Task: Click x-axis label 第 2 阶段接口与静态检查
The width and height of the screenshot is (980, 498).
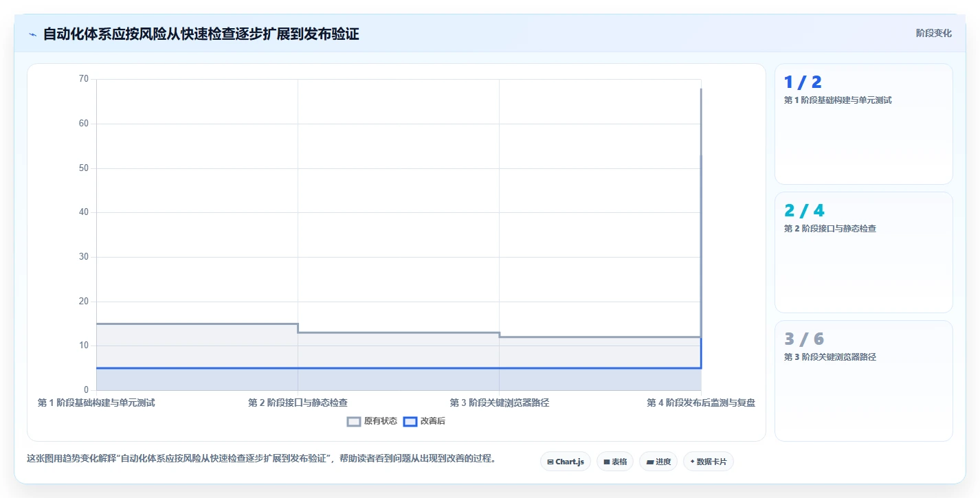Action: click(x=298, y=403)
